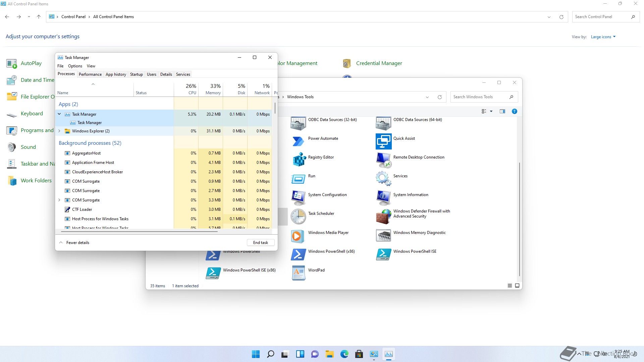Refresh the Windows Tools window

[439, 97]
